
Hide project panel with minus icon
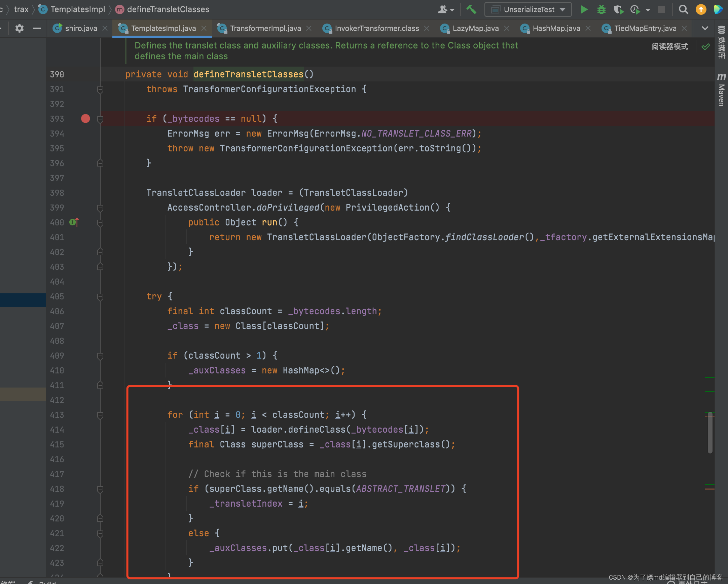37,28
